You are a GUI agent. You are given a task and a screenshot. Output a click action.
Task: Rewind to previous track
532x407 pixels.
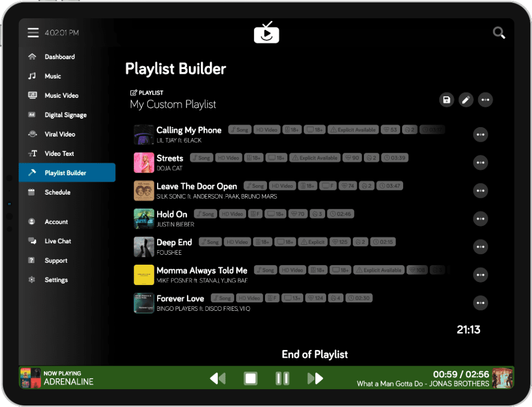point(217,378)
